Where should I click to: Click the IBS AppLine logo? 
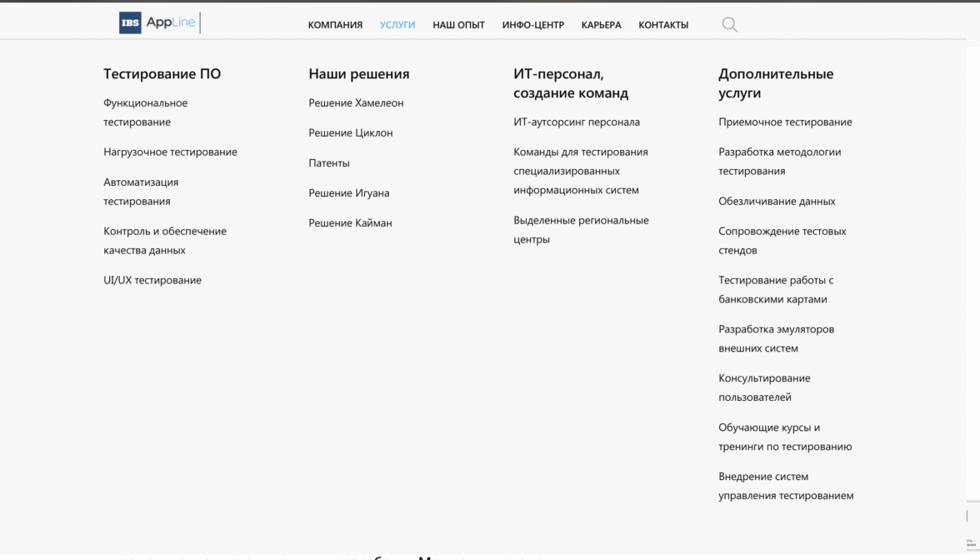point(158,22)
